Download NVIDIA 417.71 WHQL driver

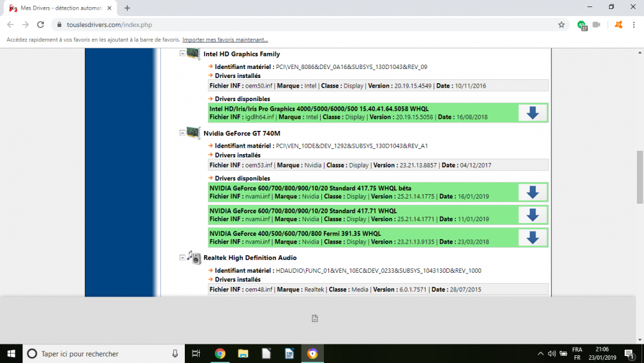(532, 215)
